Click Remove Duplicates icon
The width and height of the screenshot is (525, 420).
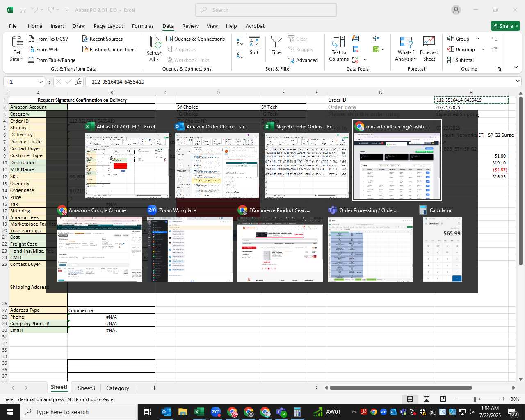pos(356,50)
